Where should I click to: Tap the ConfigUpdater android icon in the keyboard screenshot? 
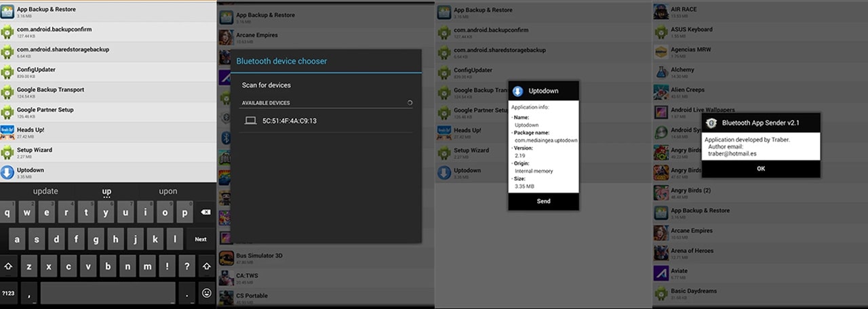(x=7, y=72)
